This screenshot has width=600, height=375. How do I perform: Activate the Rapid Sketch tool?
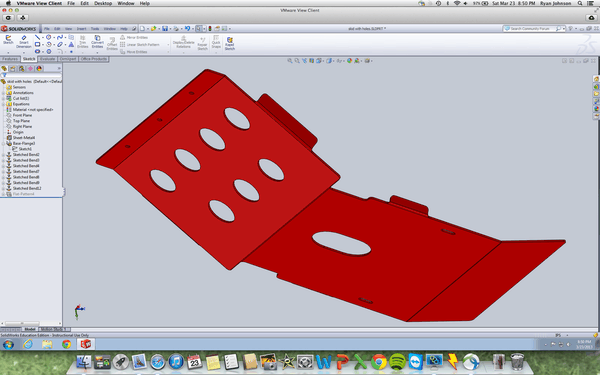point(230,43)
